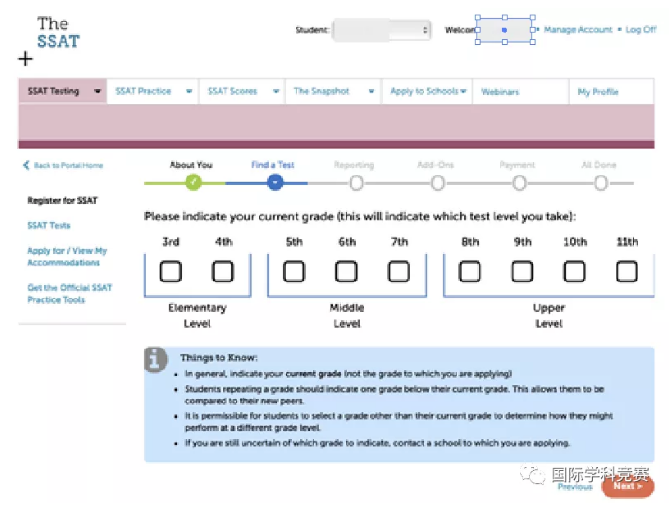Tick the 9th grade checkbox
This screenshot has width=669, height=515.
pos(522,271)
